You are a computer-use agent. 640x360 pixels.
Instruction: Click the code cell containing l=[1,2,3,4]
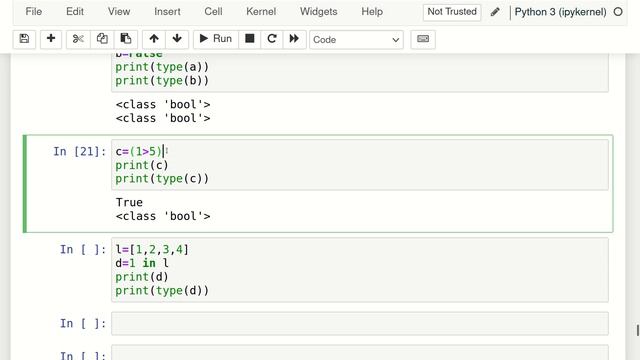[360, 270]
